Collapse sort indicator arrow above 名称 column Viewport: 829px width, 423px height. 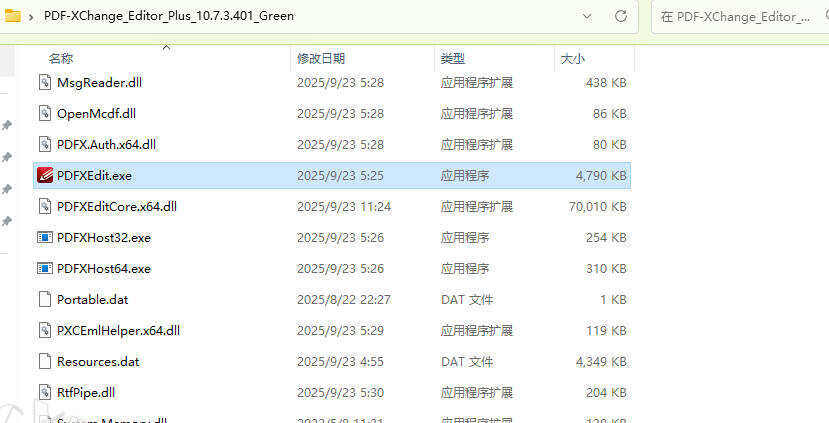(166, 47)
